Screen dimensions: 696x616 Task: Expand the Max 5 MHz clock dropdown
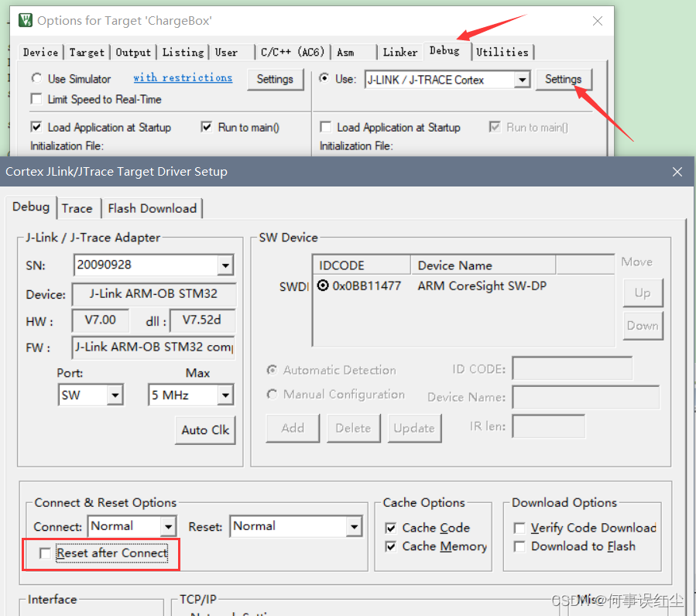[x=225, y=395]
